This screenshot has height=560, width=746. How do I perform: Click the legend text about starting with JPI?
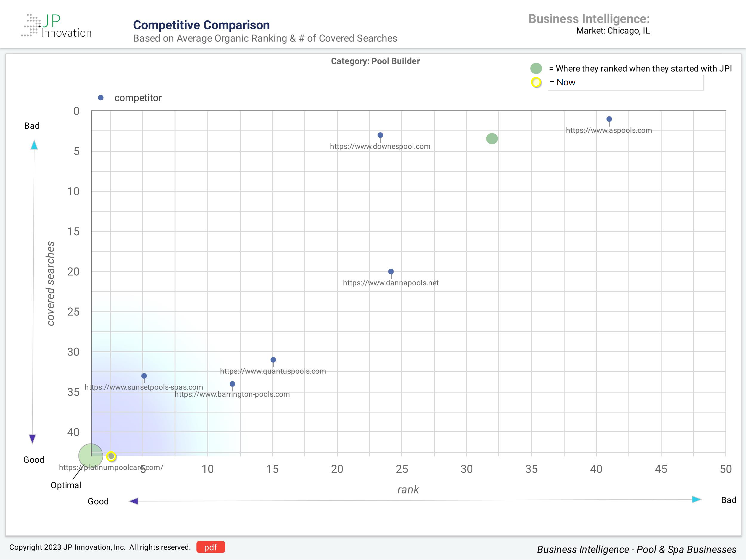[x=640, y=68]
